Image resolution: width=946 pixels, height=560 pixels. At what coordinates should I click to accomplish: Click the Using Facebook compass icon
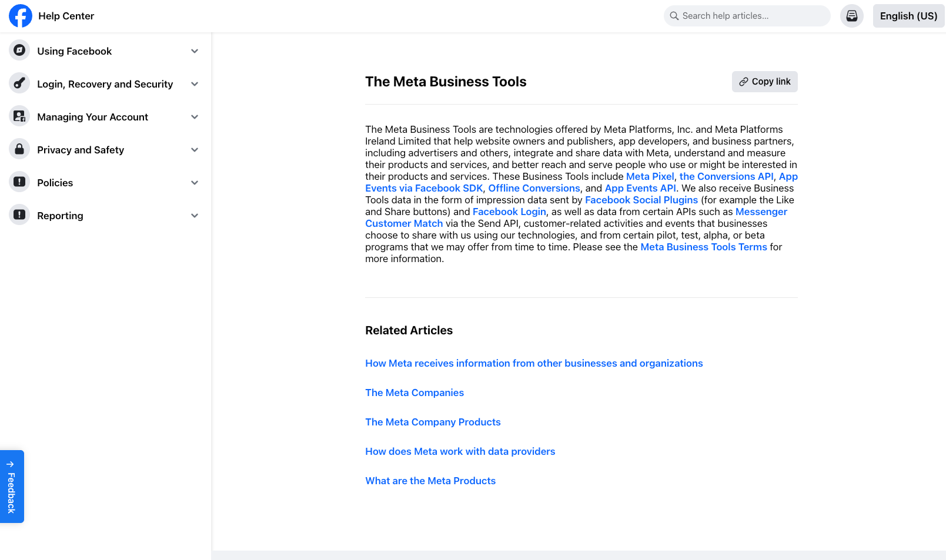coord(19,51)
